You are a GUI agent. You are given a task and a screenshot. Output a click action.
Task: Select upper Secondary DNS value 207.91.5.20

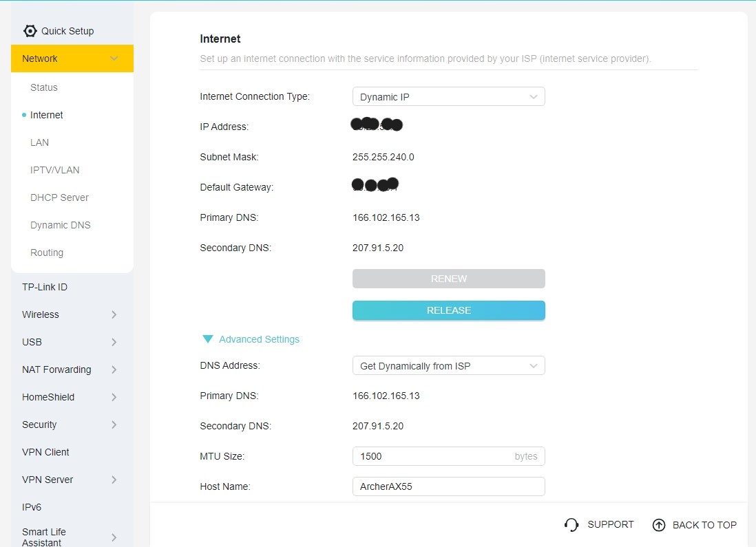click(377, 248)
